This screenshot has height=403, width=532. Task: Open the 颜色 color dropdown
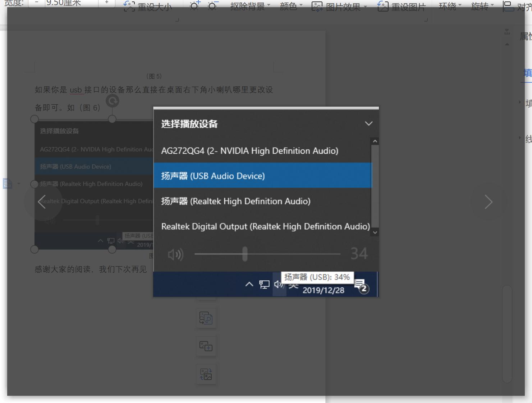[x=291, y=6]
